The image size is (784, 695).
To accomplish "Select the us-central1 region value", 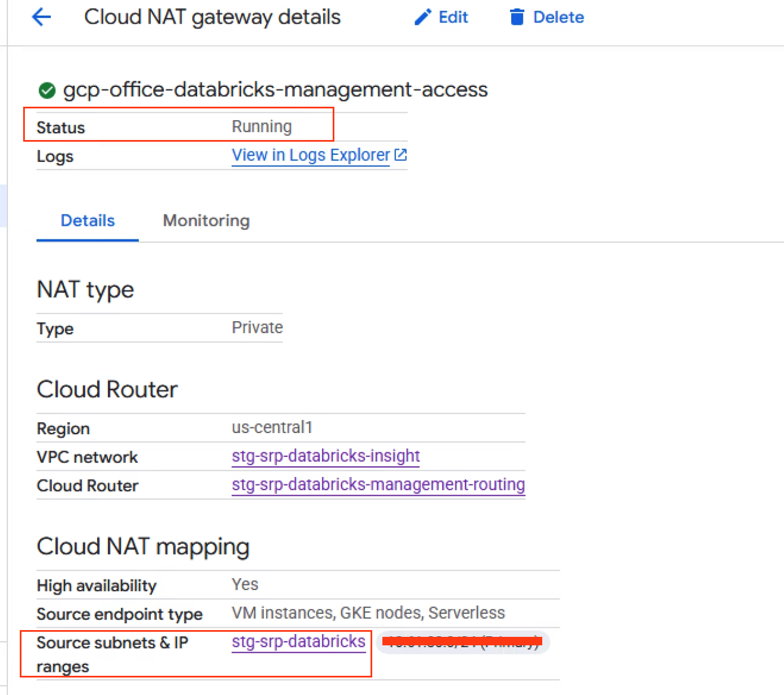I will pos(272,427).
